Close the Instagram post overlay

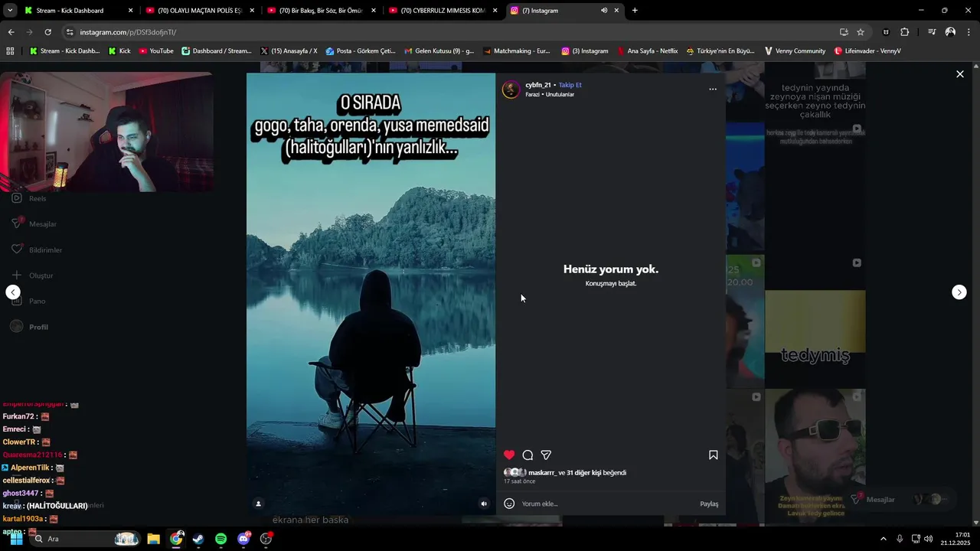(x=960, y=74)
